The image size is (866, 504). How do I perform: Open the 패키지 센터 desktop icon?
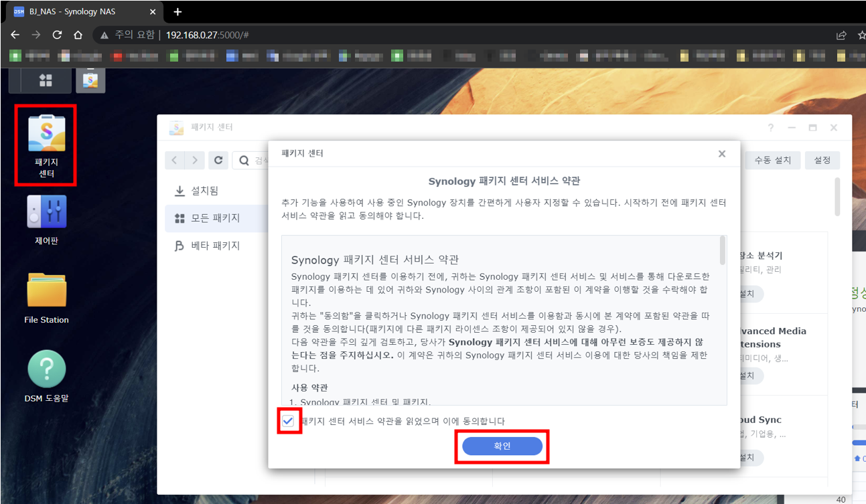[46, 145]
